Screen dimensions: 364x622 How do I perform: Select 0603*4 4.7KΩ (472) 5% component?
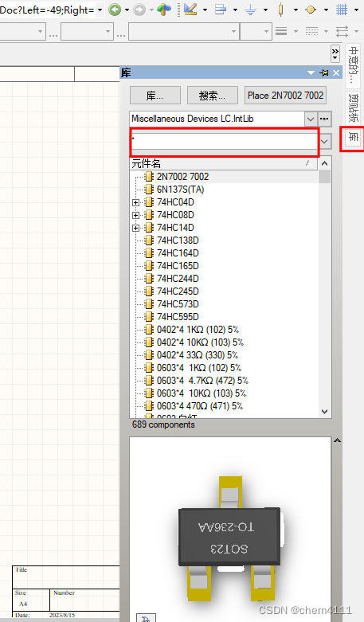coord(202,381)
